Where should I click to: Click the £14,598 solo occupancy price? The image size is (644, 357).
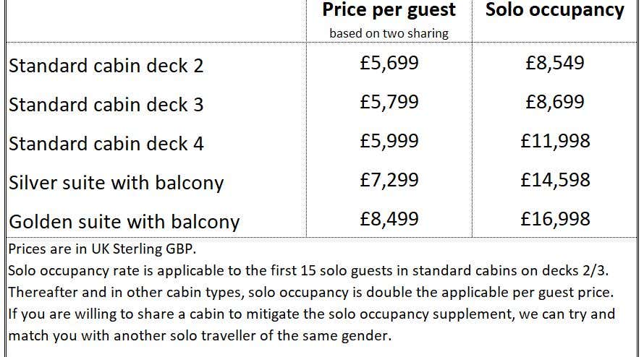tap(555, 180)
